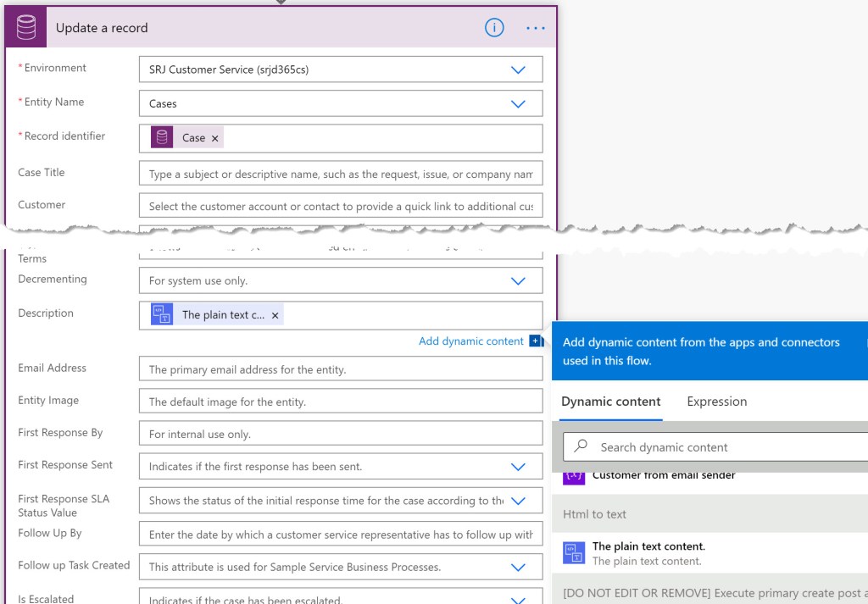The width and height of the screenshot is (868, 604).
Task: Click the Add dynamic content link
Action: pyautogui.click(x=470, y=341)
